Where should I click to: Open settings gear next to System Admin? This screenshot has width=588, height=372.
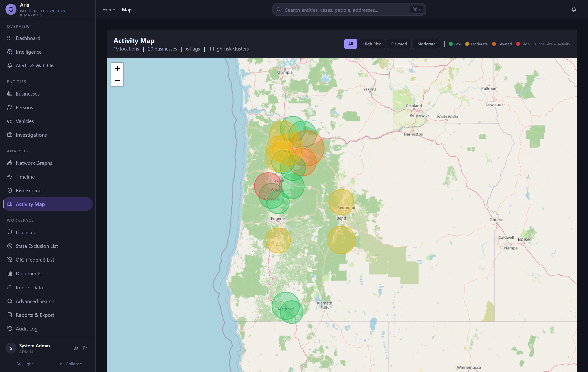(76, 348)
